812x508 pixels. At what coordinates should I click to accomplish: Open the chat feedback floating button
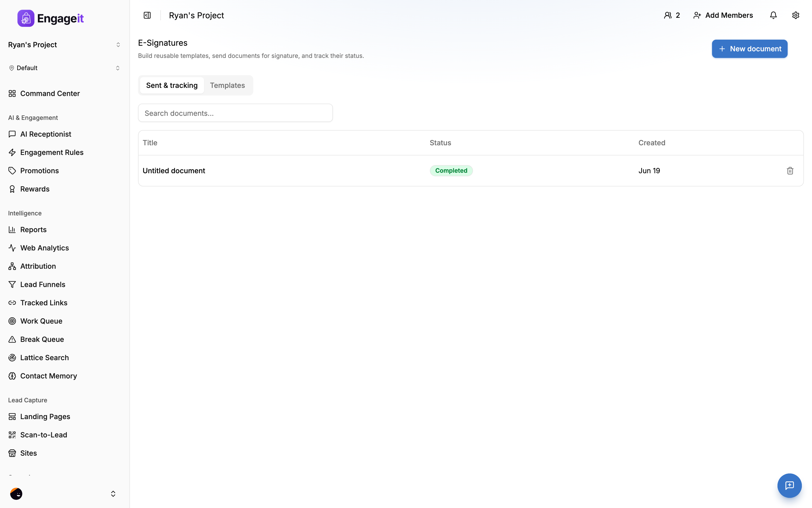coord(789,485)
